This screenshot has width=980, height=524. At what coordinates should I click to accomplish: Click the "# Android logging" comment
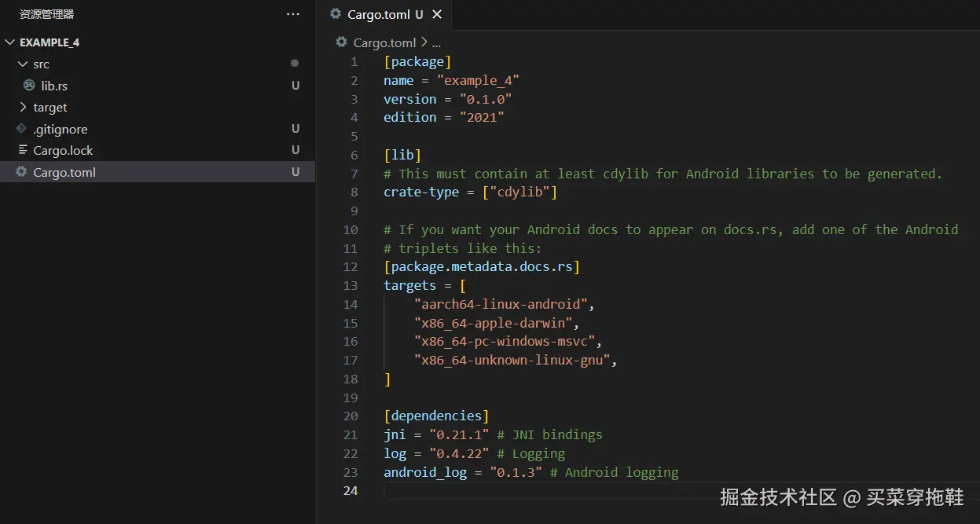614,472
